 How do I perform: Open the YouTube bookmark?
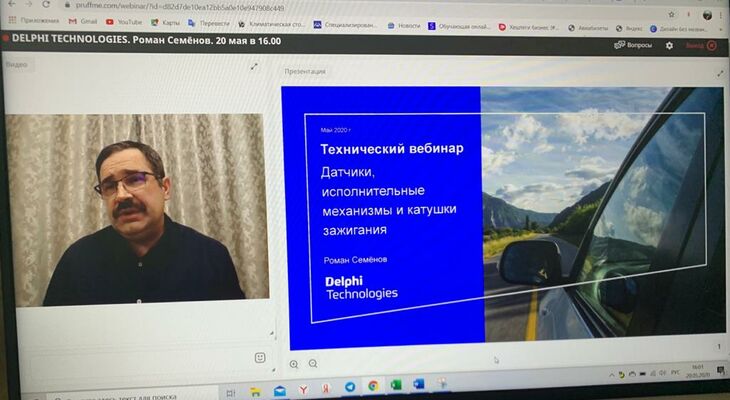[124, 22]
